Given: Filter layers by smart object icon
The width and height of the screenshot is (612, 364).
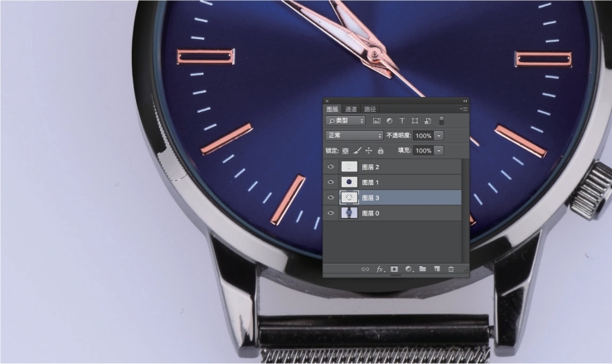Looking at the screenshot, I should pos(428,121).
